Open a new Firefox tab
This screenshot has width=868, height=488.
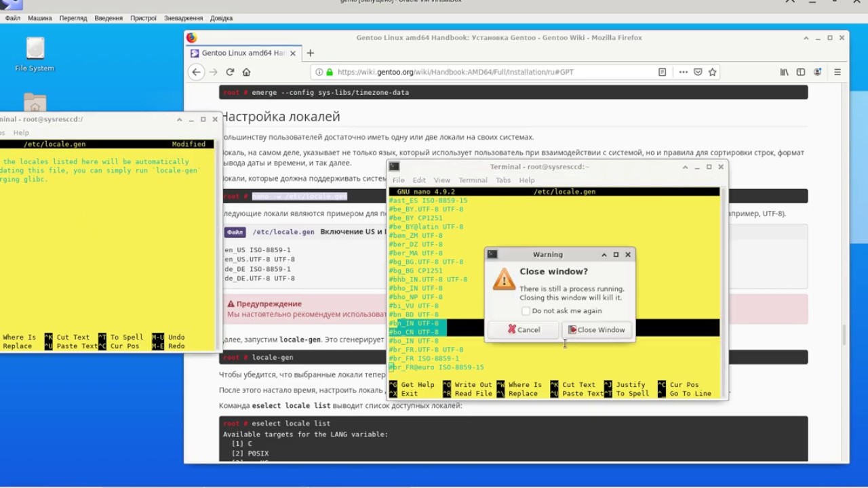point(310,53)
